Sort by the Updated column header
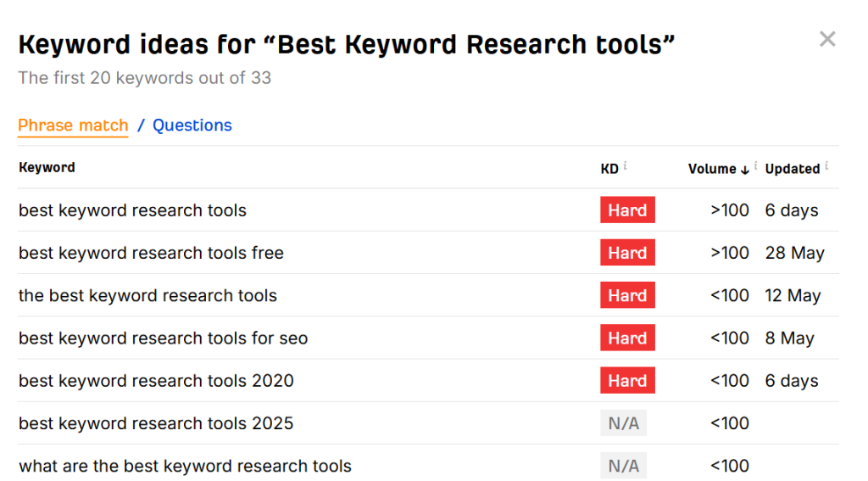868x481 pixels. click(793, 169)
